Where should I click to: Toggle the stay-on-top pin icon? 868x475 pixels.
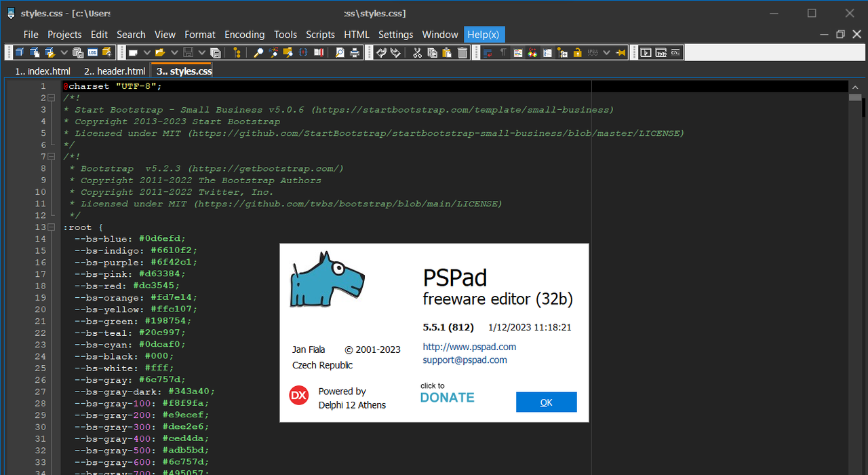pyautogui.click(x=620, y=52)
